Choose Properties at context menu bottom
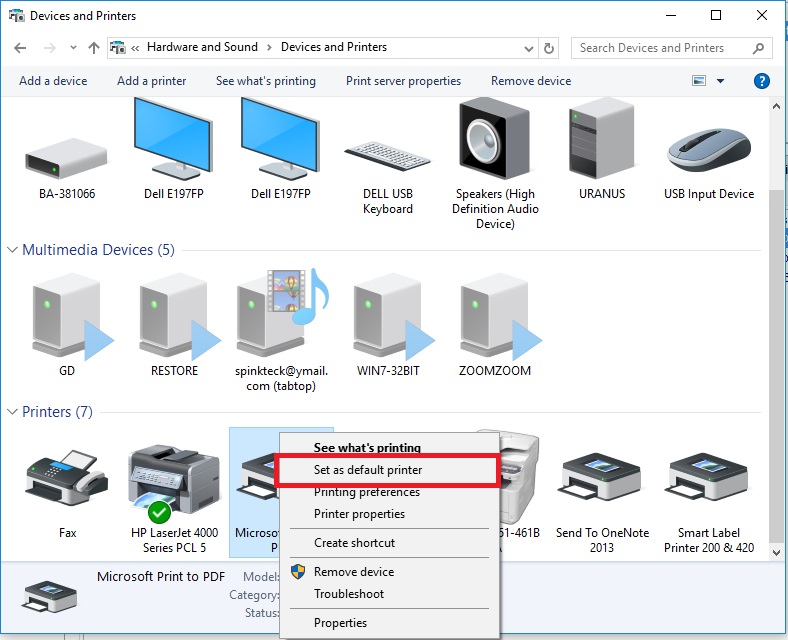Viewport: 788px width, 640px height. point(340,623)
